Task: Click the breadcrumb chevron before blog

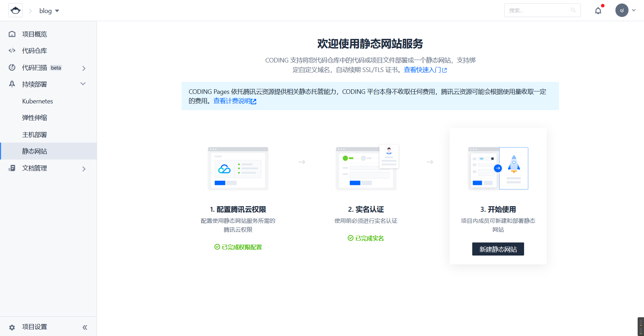Action: (30, 11)
